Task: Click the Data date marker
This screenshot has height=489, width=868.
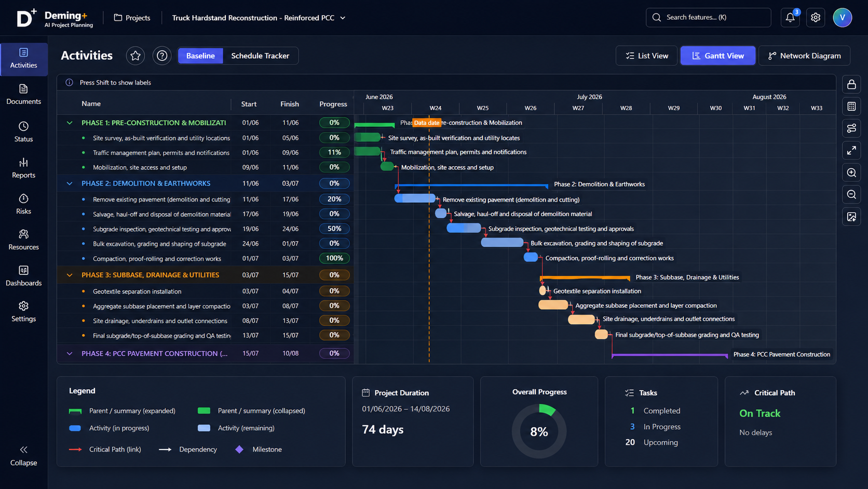Action: point(427,123)
